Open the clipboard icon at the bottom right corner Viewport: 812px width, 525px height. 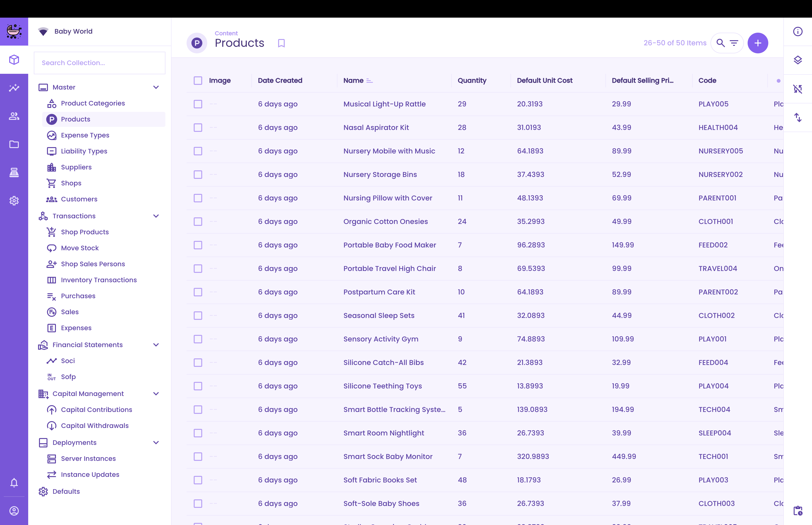coord(798,510)
